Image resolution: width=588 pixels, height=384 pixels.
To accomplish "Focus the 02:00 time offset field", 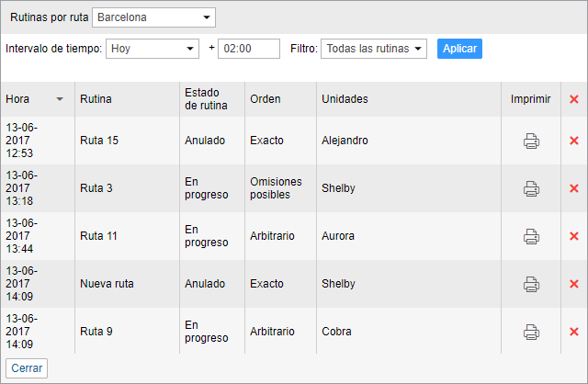I will click(248, 49).
